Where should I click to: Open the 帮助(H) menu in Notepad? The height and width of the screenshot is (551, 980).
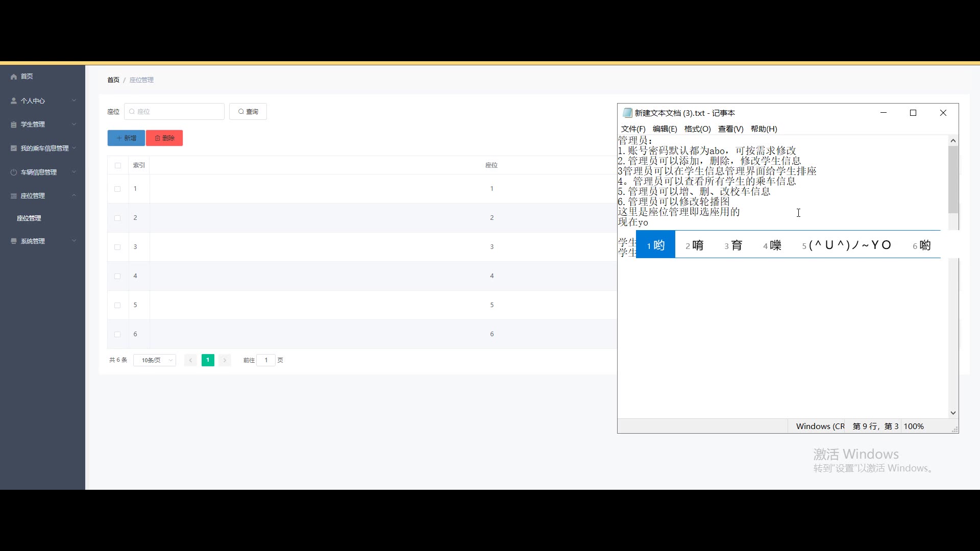764,129
